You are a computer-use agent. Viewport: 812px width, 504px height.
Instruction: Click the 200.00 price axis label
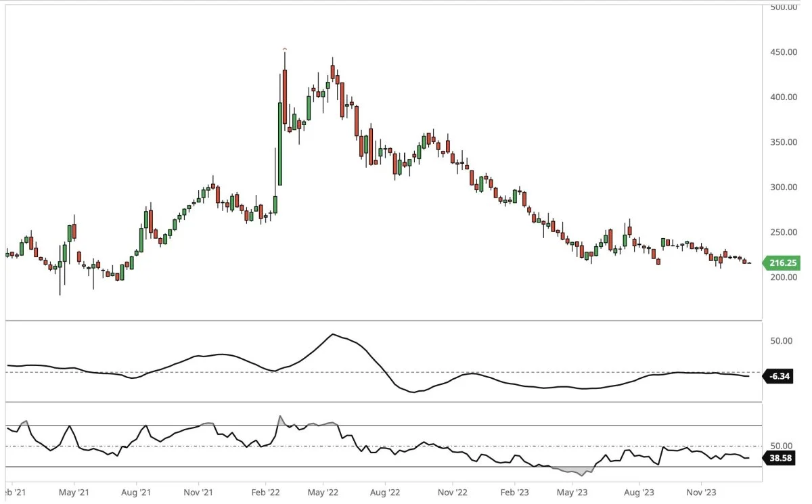pos(783,277)
